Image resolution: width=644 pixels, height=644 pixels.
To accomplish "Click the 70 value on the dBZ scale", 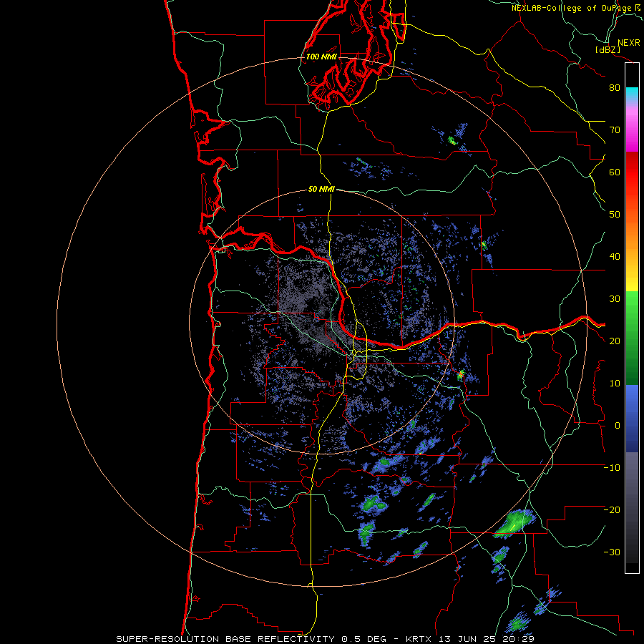I will (615, 130).
